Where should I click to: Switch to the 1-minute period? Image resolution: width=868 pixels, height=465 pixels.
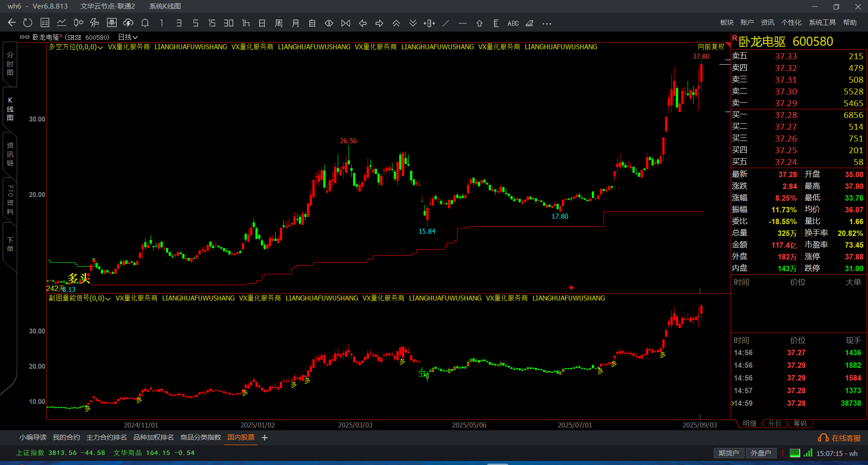[162, 23]
